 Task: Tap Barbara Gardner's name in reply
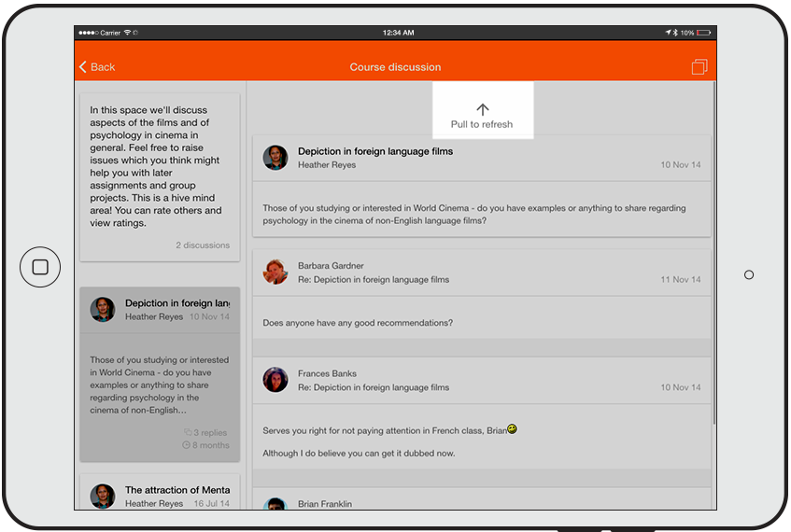coord(331,266)
